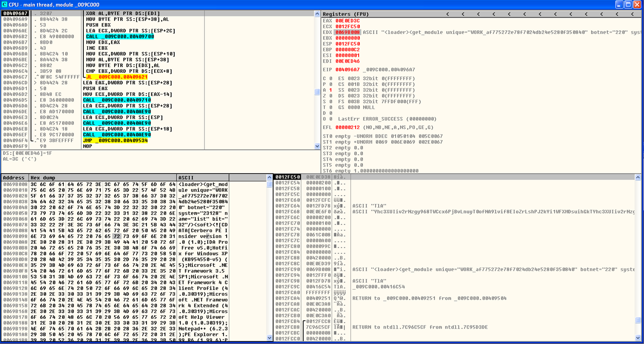Click the CPU window icon in title bar

(5, 4)
